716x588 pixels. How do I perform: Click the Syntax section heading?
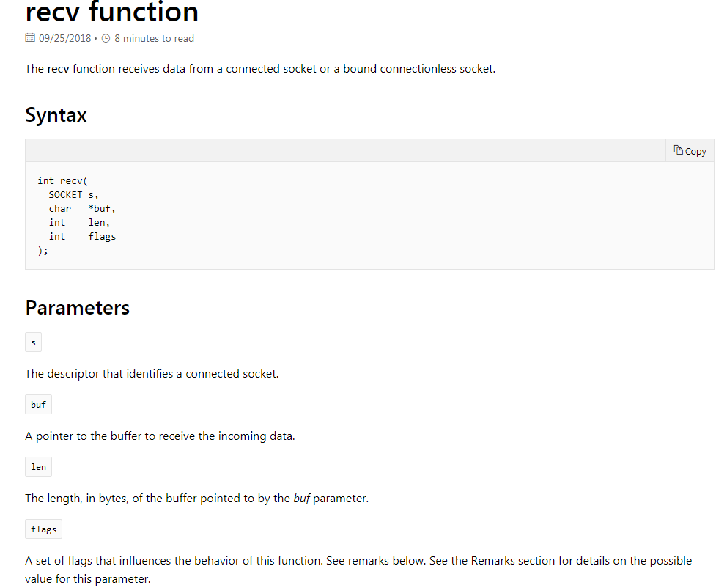pos(56,115)
